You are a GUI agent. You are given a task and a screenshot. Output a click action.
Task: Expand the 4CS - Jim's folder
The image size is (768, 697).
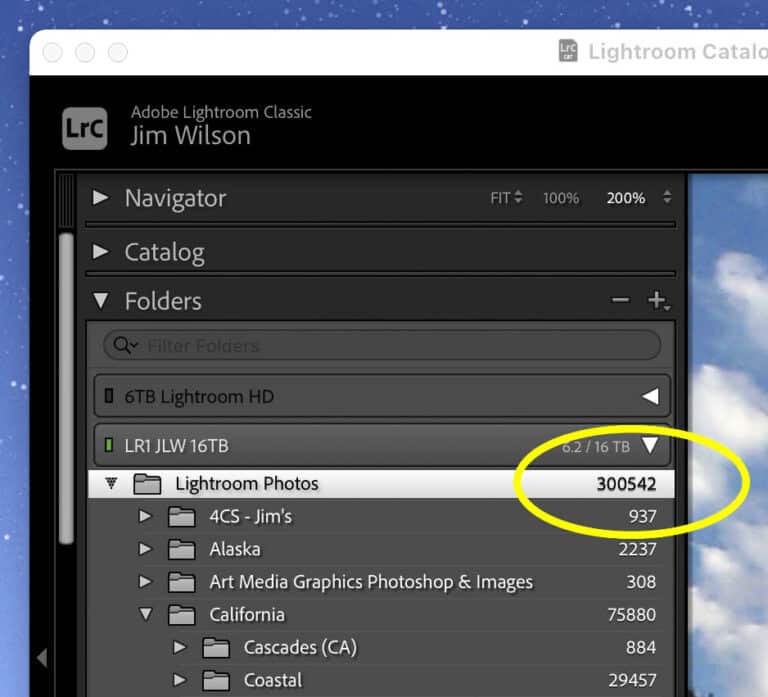[145, 516]
